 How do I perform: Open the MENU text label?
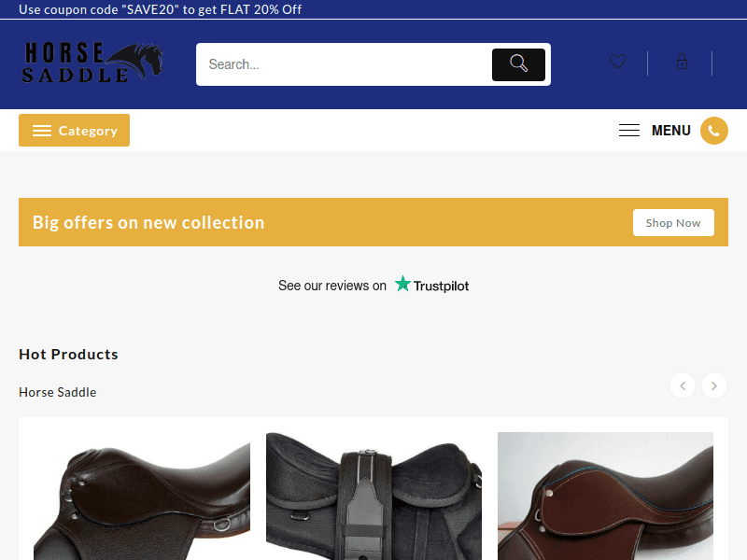pyautogui.click(x=670, y=131)
